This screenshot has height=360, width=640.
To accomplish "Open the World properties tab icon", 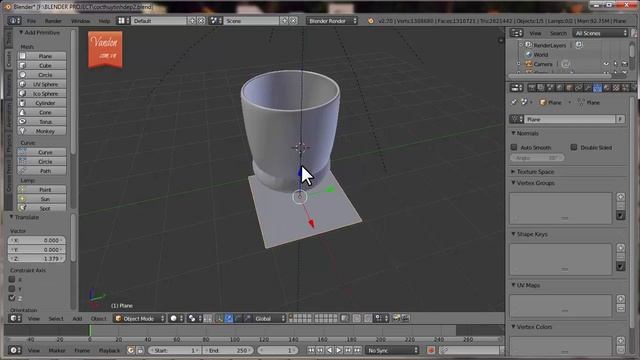I will tap(560, 88).
